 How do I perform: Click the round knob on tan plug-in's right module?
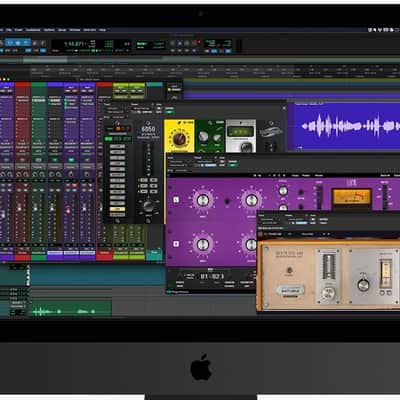363,285
